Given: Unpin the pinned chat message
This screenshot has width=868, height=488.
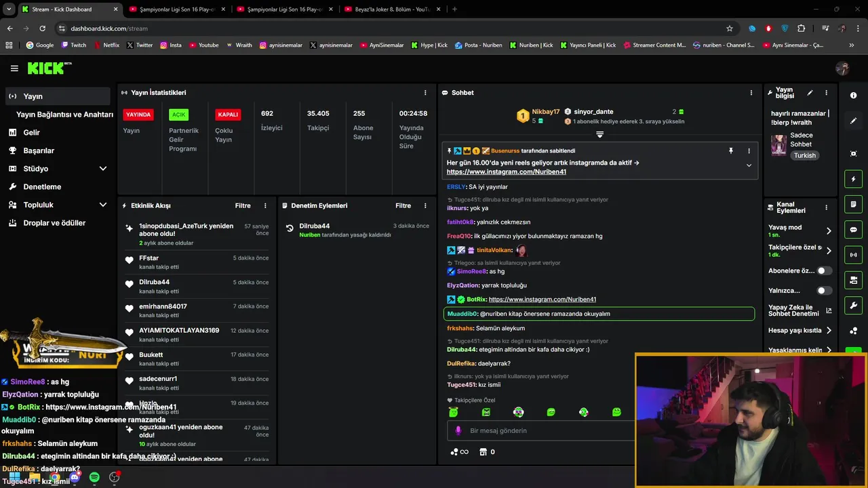Looking at the screenshot, I should point(731,151).
